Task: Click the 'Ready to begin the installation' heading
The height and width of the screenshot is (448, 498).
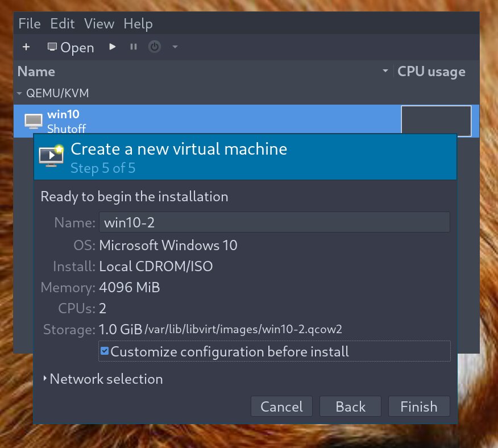Action: click(x=134, y=197)
